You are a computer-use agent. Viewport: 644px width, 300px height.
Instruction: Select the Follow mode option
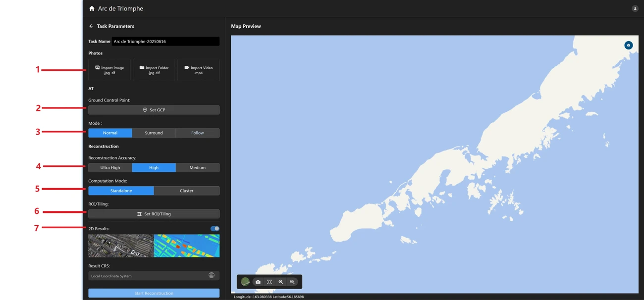(x=197, y=133)
